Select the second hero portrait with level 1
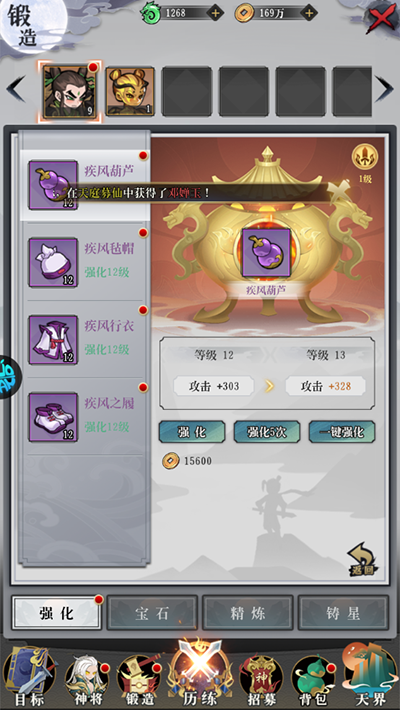Screen dimensions: 400x710 pos(130,91)
